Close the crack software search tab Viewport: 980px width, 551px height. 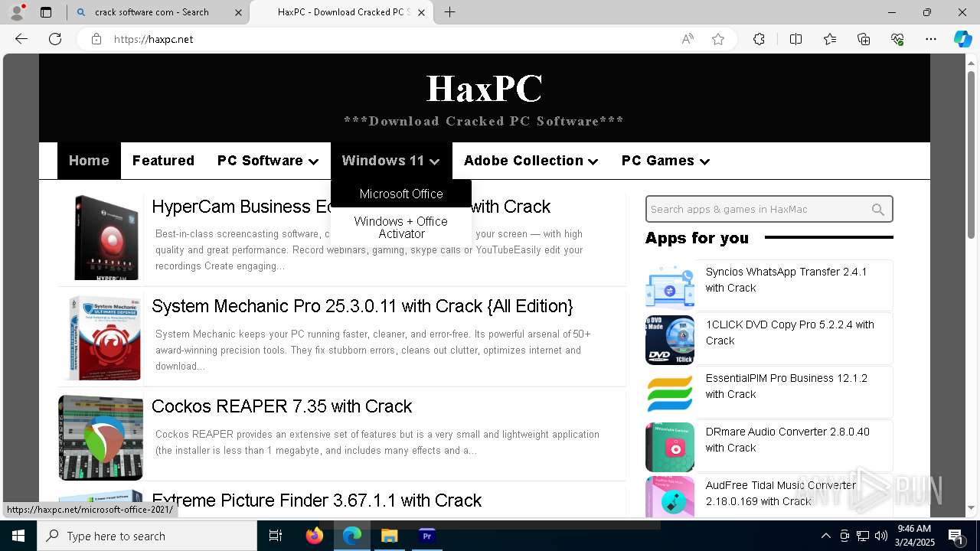(x=239, y=12)
